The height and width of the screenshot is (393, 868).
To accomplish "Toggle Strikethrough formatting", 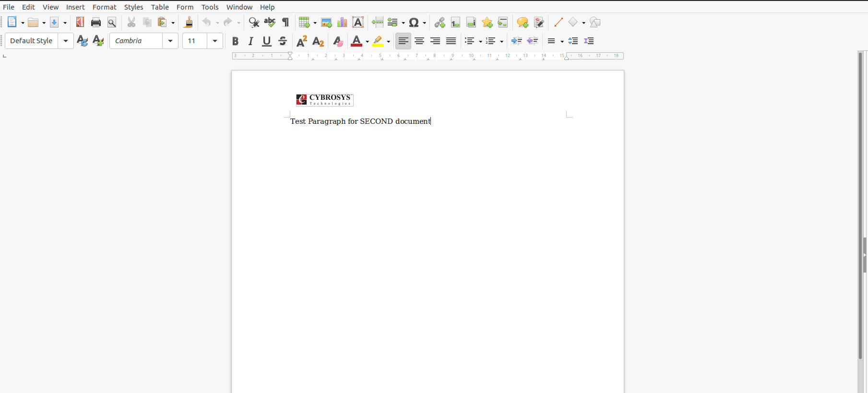I will [283, 41].
